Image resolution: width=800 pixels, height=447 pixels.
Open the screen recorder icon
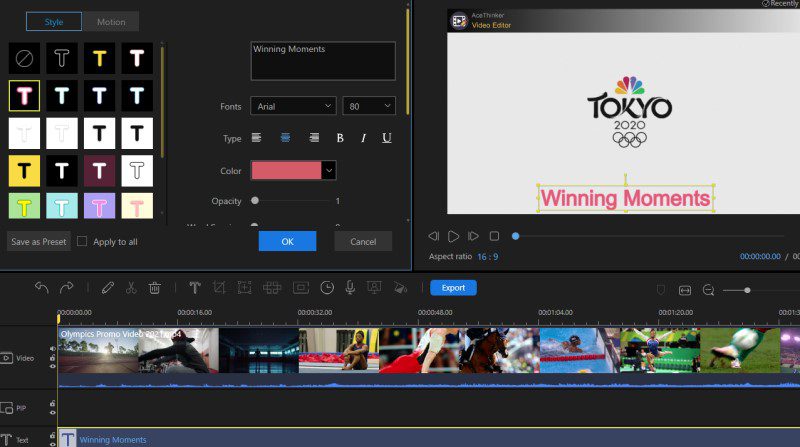[x=374, y=288]
